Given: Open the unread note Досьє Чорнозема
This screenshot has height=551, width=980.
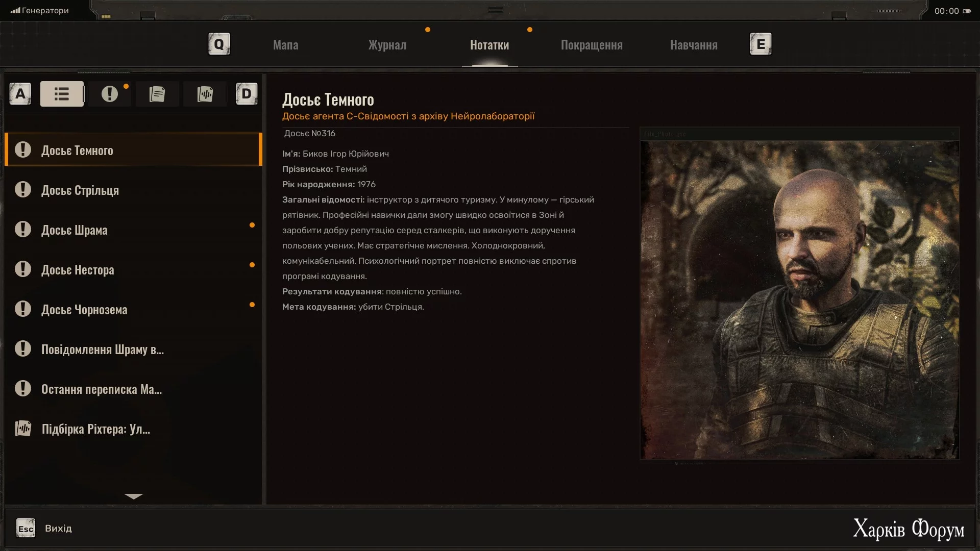Looking at the screenshot, I should pos(133,309).
